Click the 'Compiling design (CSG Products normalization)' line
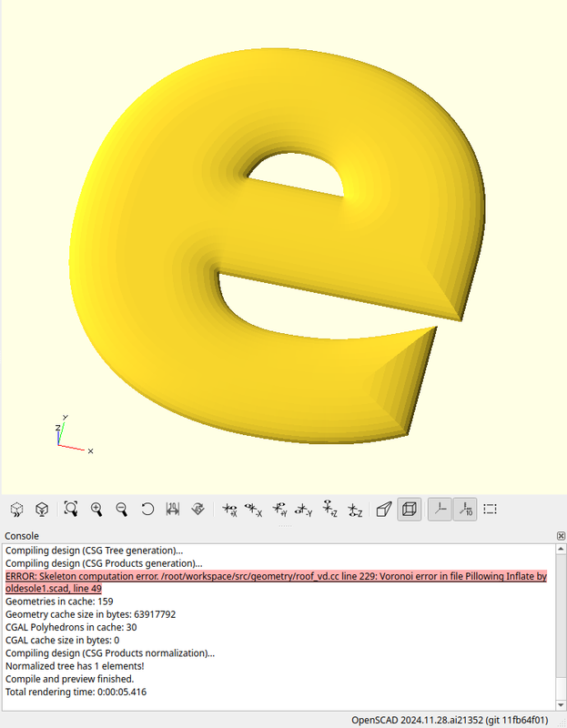The height and width of the screenshot is (728, 567). point(110,652)
